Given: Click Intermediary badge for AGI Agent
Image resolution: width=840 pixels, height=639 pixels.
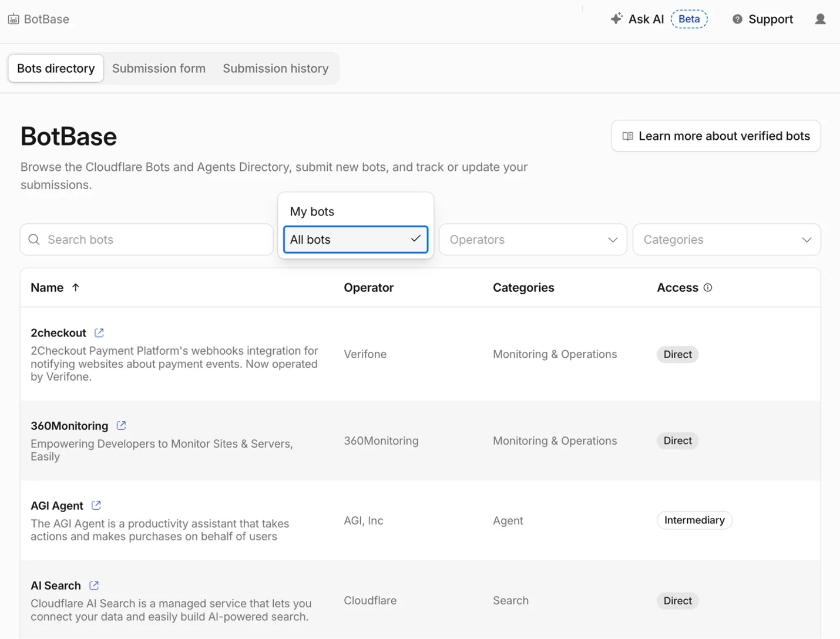Looking at the screenshot, I should tap(694, 520).
